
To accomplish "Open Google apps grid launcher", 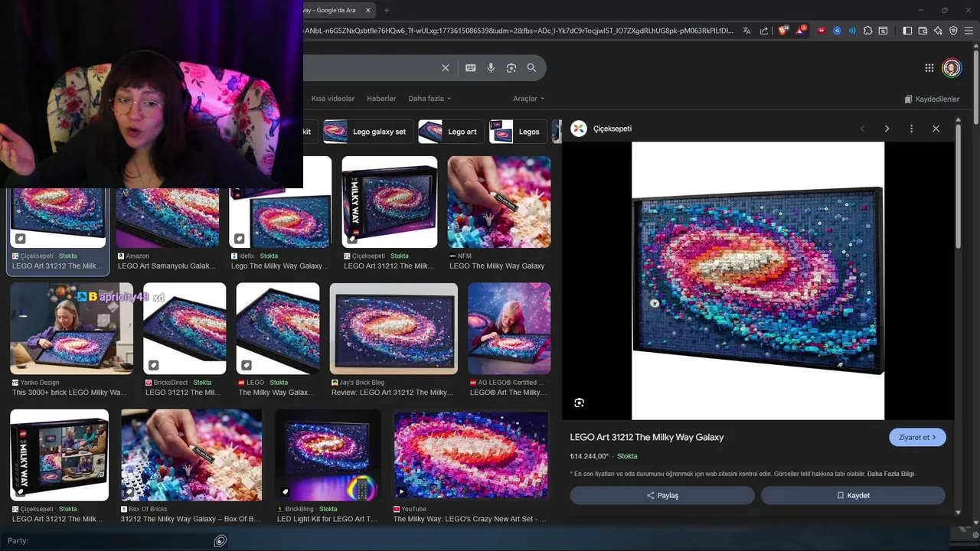I will click(x=929, y=68).
